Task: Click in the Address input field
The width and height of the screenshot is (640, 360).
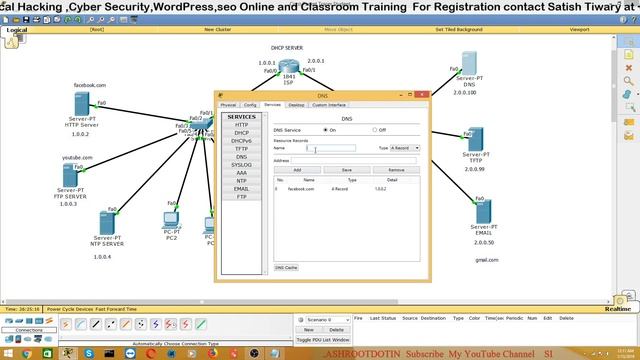Action: pyautogui.click(x=353, y=160)
